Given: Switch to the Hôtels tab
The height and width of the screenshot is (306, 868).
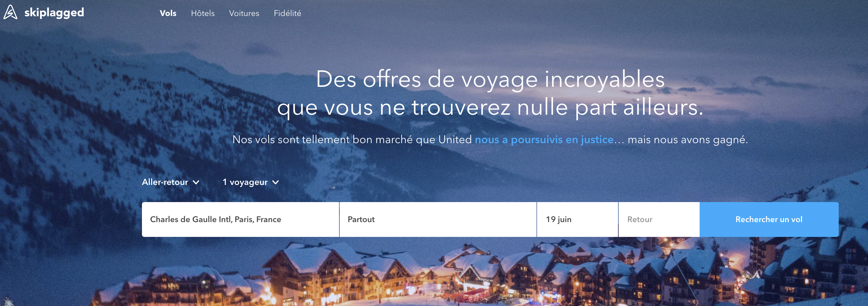Looking at the screenshot, I should [203, 13].
